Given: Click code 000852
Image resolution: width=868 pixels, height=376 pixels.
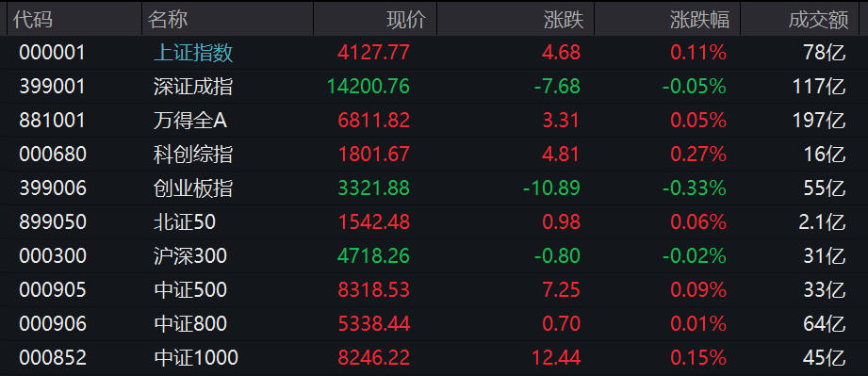Looking at the screenshot, I should tap(53, 357).
